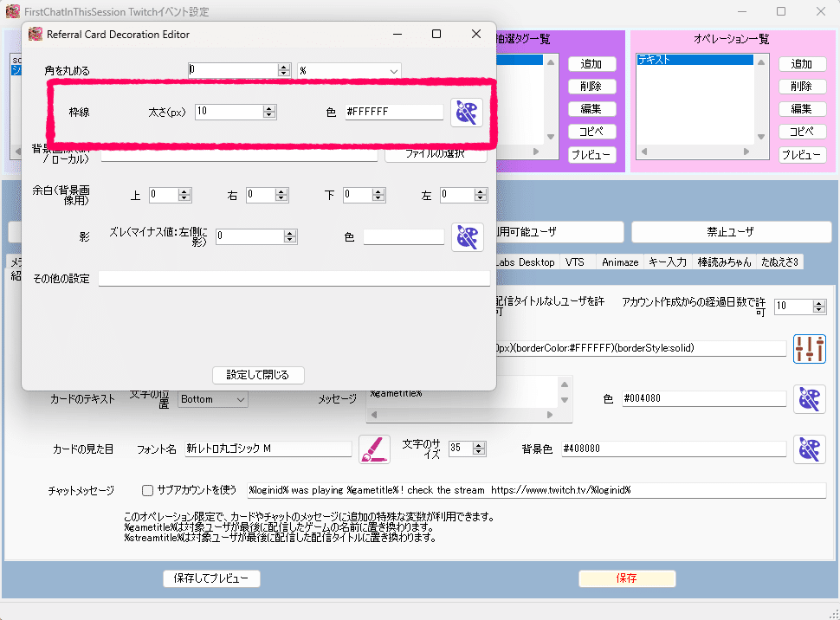The width and height of the screenshot is (840, 620).
Task: Click 編集 in lottery tag list panel
Action: pos(591,109)
